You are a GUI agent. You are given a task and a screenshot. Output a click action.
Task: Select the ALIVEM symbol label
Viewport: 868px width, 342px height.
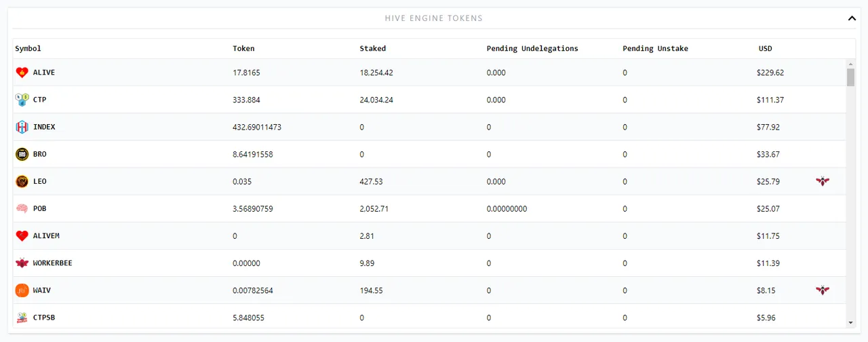(x=46, y=235)
